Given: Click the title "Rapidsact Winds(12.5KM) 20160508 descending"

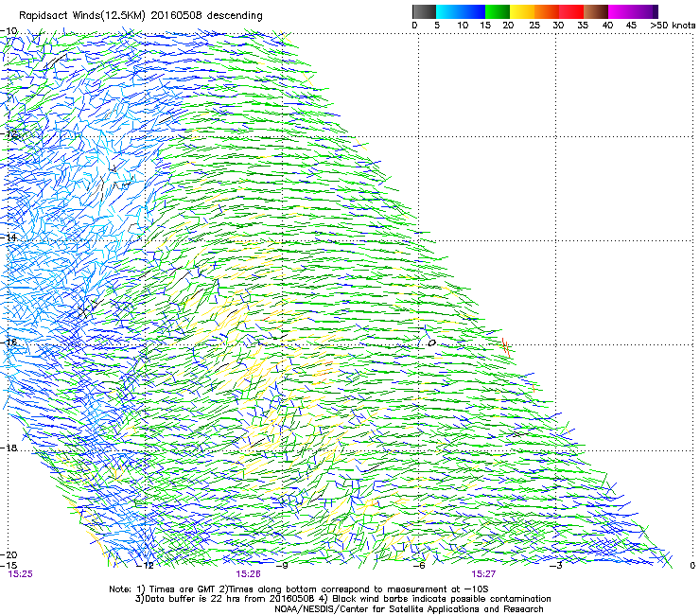Looking at the screenshot, I should pos(141,16).
